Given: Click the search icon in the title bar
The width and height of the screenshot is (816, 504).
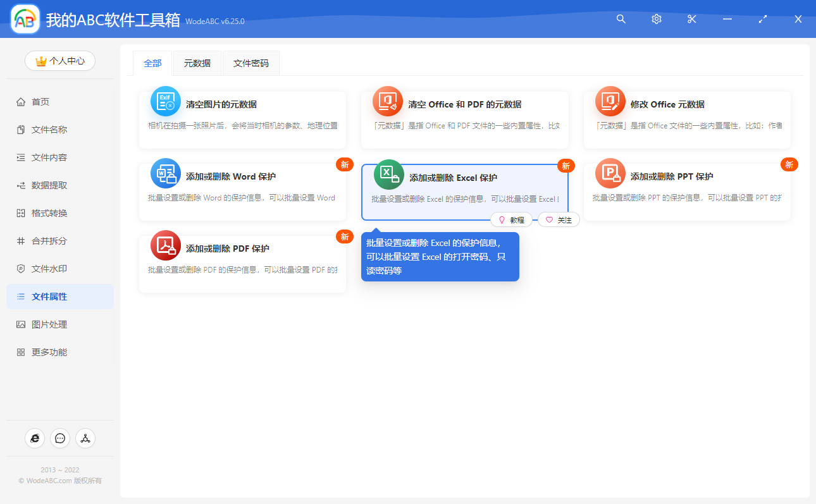Looking at the screenshot, I should (x=621, y=19).
